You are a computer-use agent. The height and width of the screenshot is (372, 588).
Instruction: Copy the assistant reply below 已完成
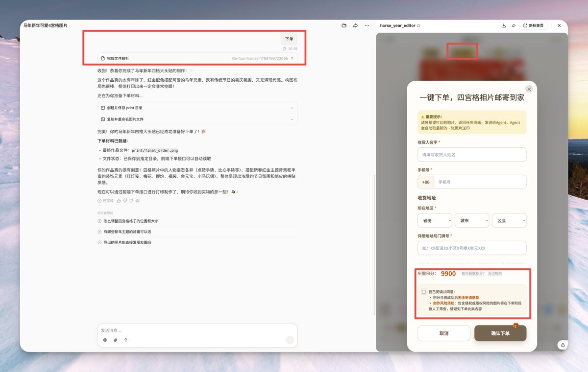click(x=132, y=201)
